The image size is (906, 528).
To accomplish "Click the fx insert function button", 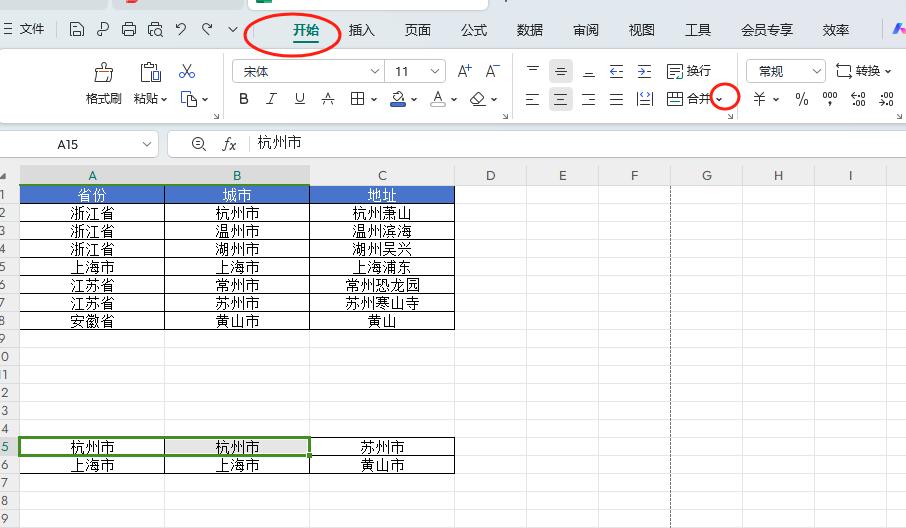I will pos(229,144).
